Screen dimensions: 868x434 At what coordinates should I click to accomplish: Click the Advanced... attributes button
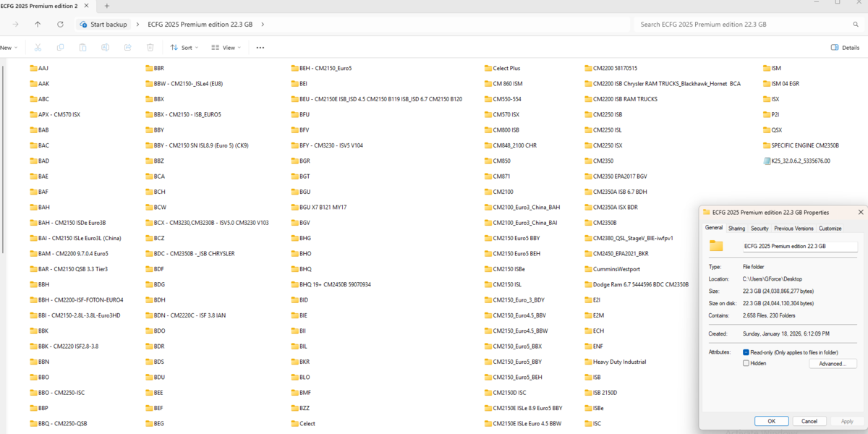coord(833,364)
